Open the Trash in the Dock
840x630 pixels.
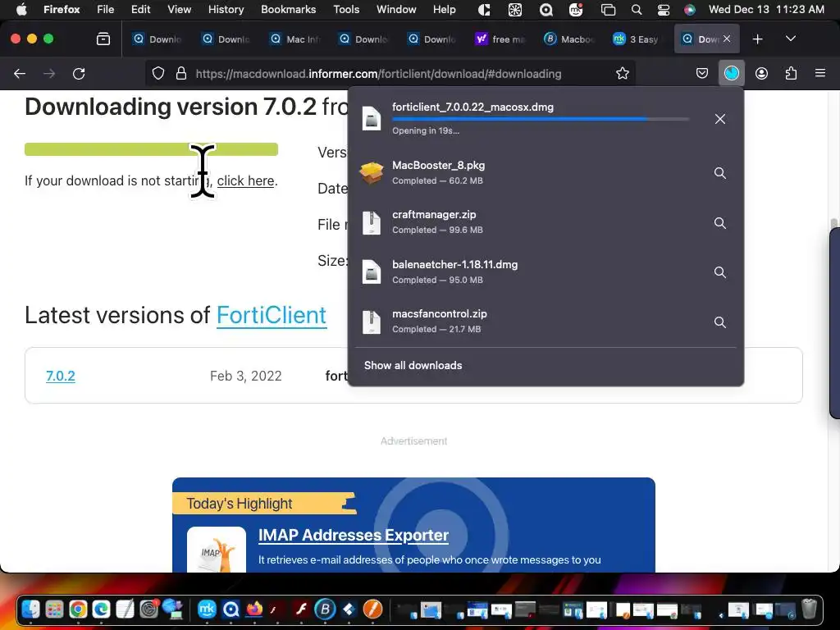pyautogui.click(x=810, y=609)
